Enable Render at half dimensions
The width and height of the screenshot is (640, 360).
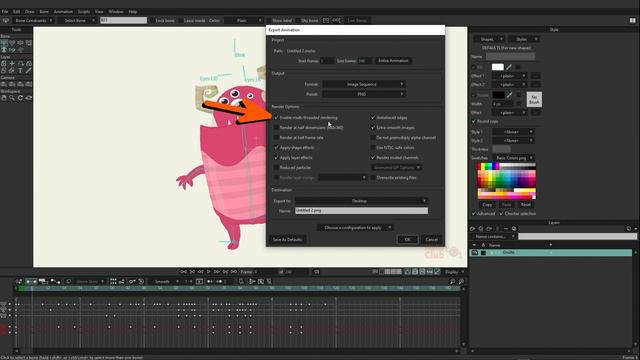click(x=276, y=128)
